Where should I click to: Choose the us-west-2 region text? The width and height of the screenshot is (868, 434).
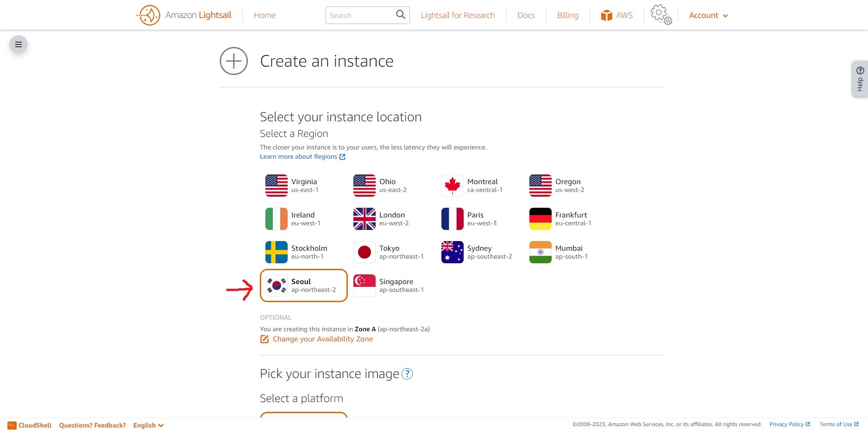click(x=570, y=190)
